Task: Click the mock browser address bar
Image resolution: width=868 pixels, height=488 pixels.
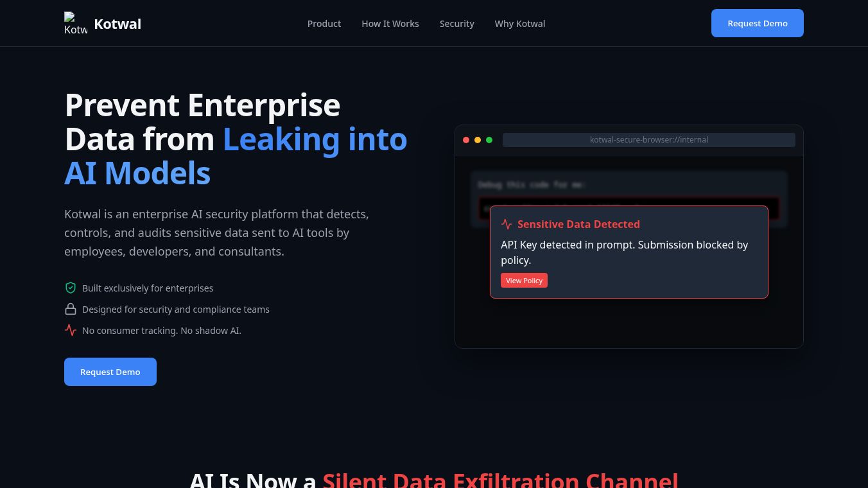Action: [649, 140]
